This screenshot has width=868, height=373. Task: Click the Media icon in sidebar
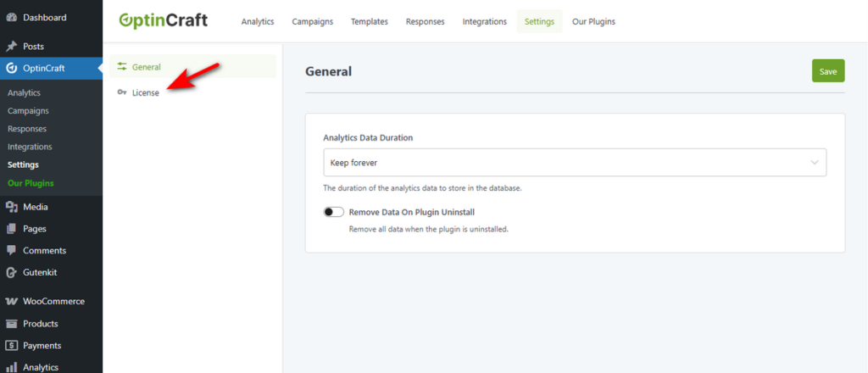12,207
